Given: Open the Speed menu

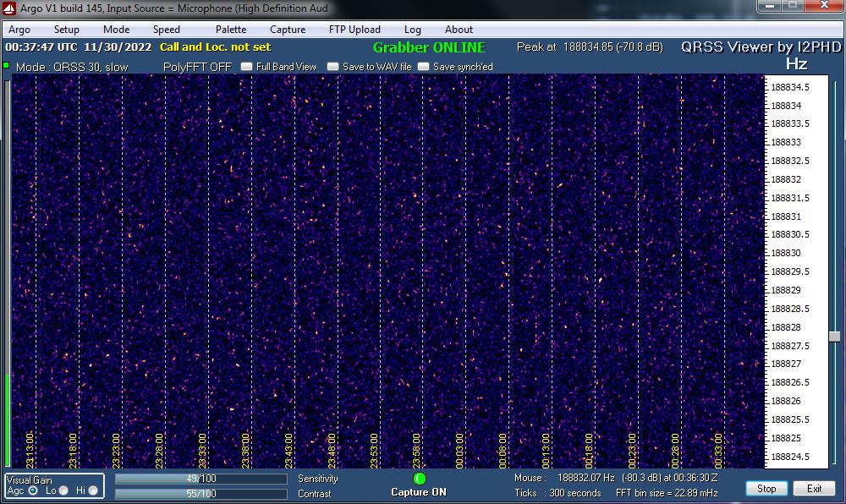Looking at the screenshot, I should pyautogui.click(x=166, y=30).
